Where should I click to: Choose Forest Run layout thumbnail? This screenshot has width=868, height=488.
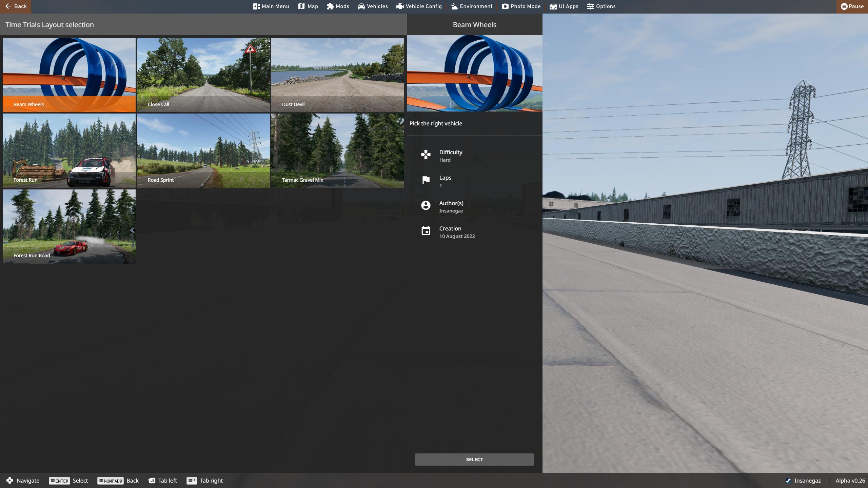click(69, 150)
